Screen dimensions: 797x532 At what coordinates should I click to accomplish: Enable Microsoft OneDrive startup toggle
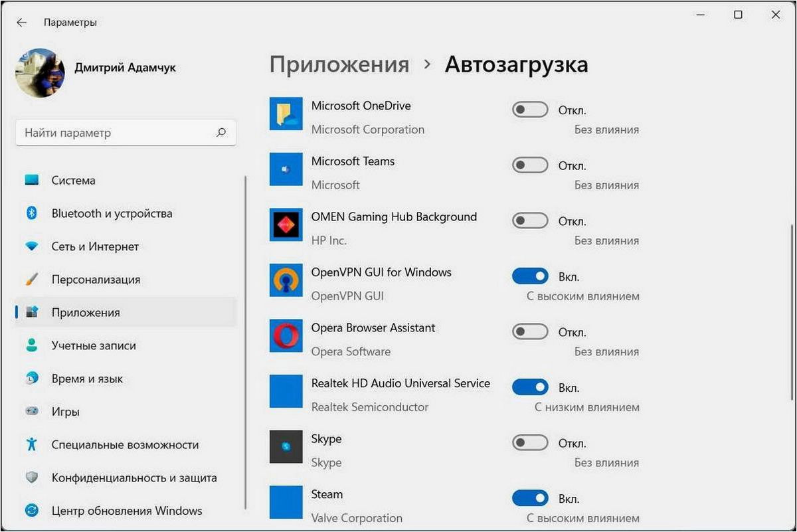pos(530,110)
